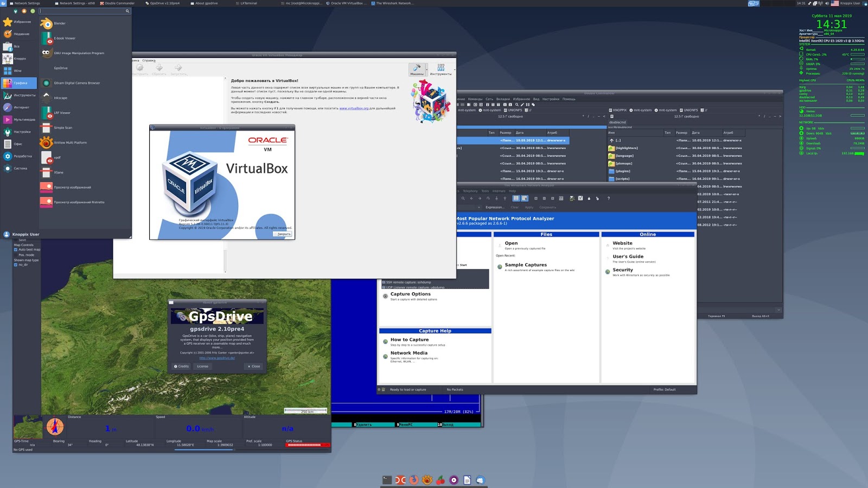The height and width of the screenshot is (488, 868).
Task: Click the License button in About gpsdrive
Action: tap(202, 367)
